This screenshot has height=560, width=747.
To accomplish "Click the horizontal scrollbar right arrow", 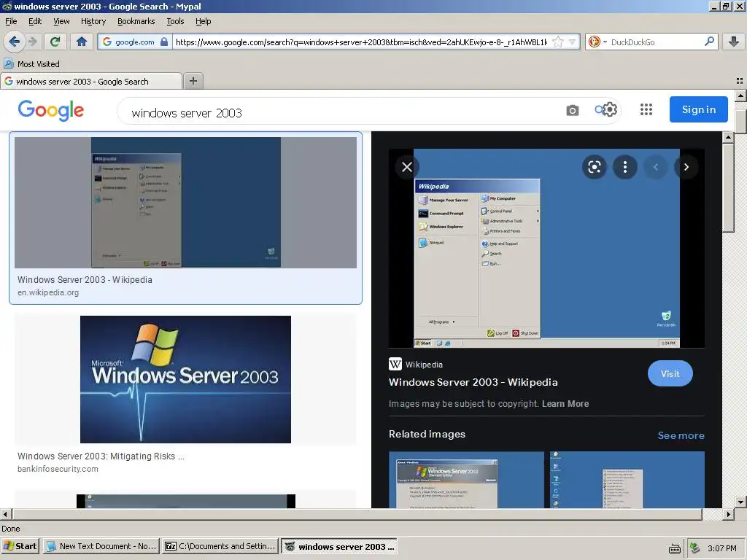I will pyautogui.click(x=728, y=514).
